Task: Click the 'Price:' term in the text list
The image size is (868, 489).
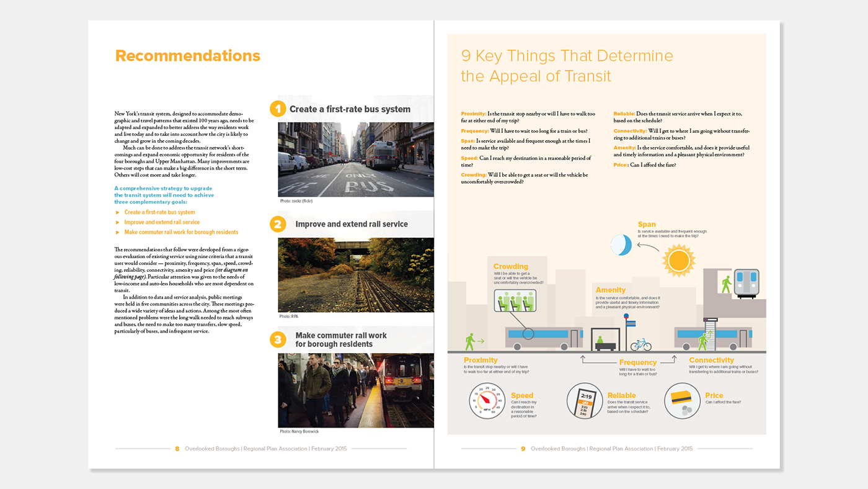Action: (621, 165)
